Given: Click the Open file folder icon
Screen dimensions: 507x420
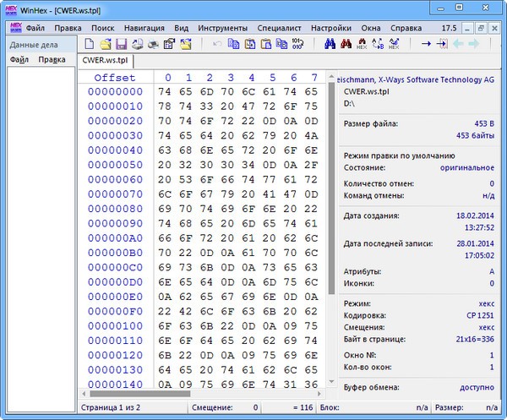Looking at the screenshot, I should point(106,43).
